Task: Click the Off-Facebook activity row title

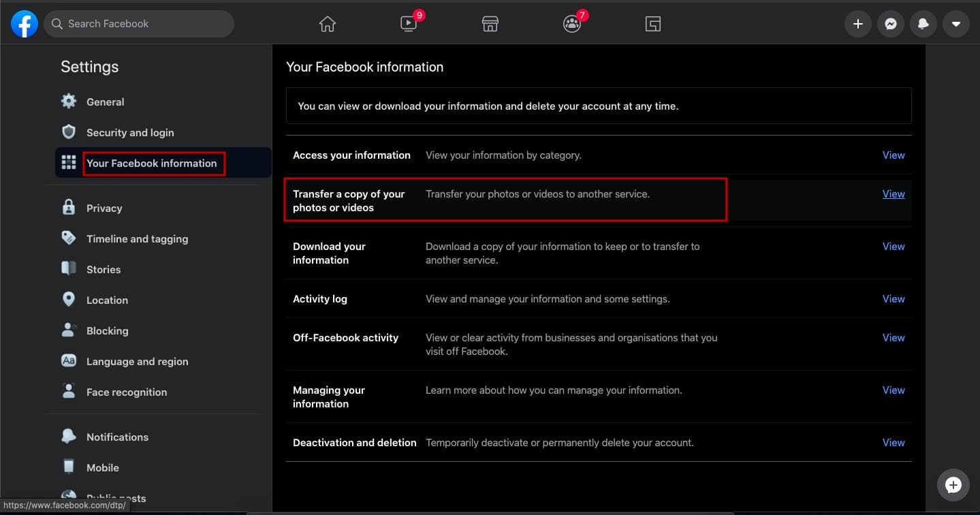Action: (345, 338)
